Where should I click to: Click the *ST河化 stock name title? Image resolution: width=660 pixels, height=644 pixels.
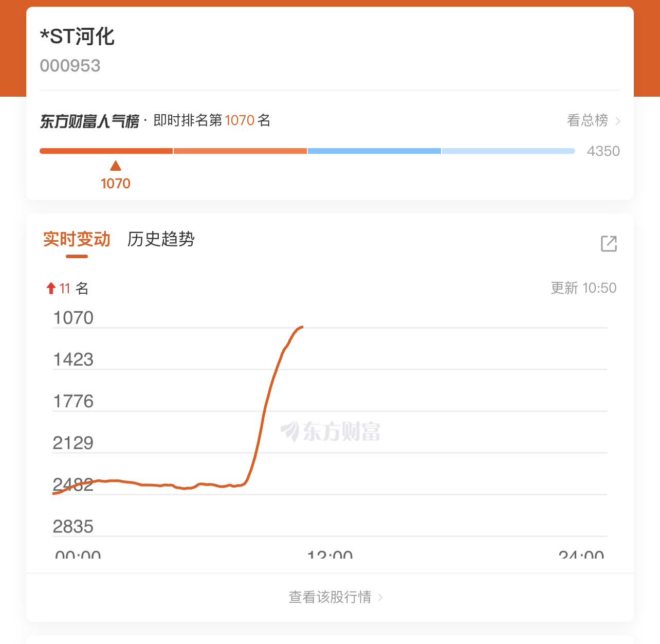pyautogui.click(x=77, y=37)
